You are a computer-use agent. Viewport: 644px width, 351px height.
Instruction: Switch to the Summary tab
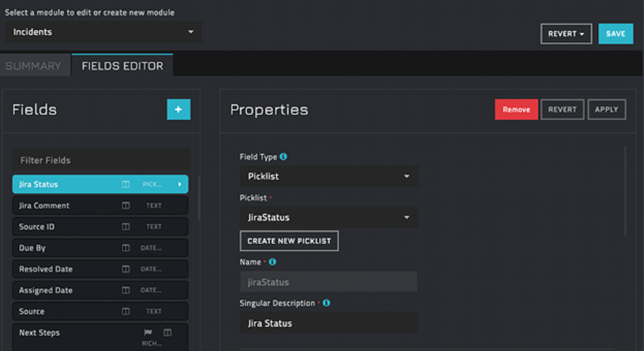coord(33,66)
